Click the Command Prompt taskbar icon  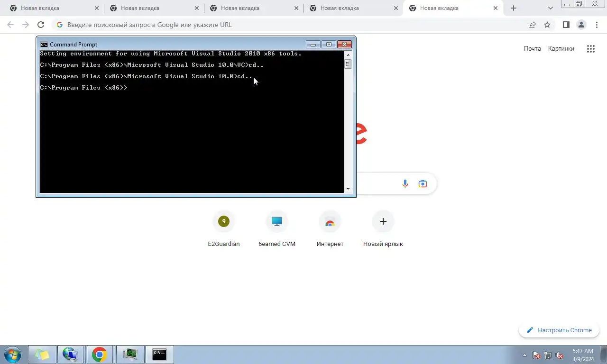point(159,354)
